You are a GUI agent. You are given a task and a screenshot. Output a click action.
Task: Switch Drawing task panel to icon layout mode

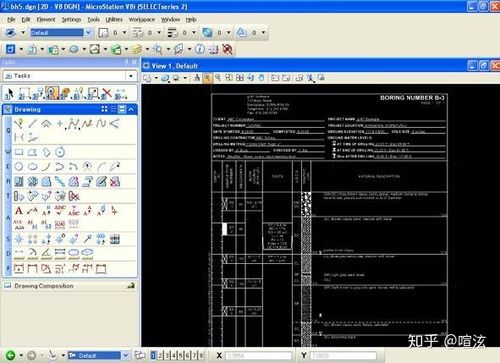[104, 109]
